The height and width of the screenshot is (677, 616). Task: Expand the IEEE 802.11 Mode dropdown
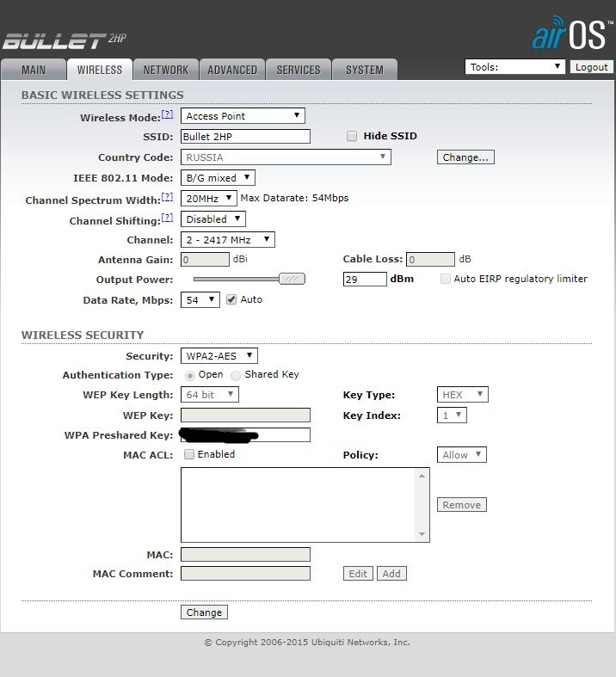218,178
